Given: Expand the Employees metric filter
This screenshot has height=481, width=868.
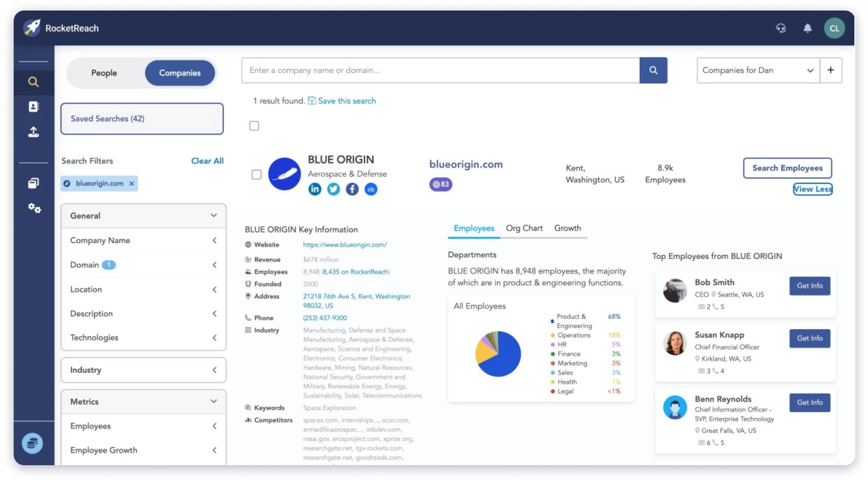Looking at the screenshot, I should 144,426.
